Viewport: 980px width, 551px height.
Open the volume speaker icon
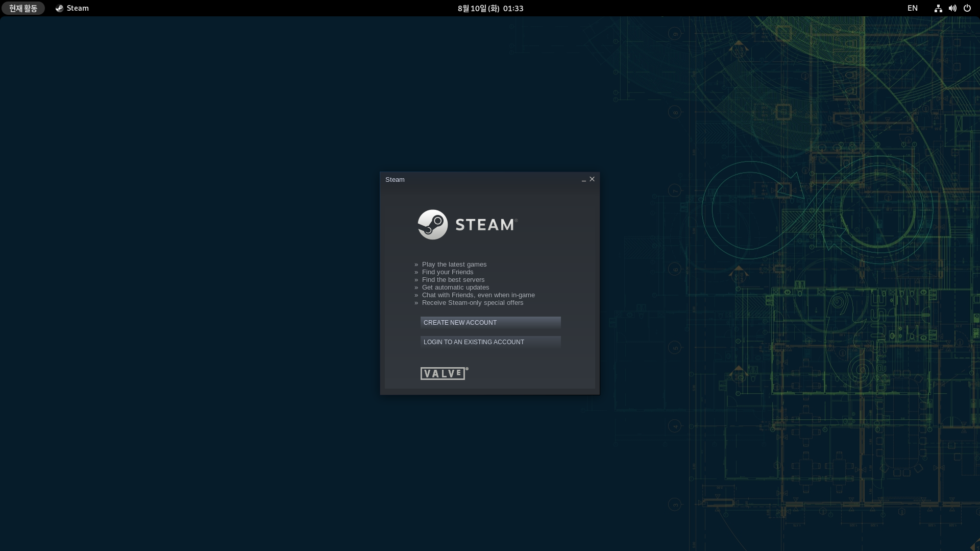[x=952, y=8]
